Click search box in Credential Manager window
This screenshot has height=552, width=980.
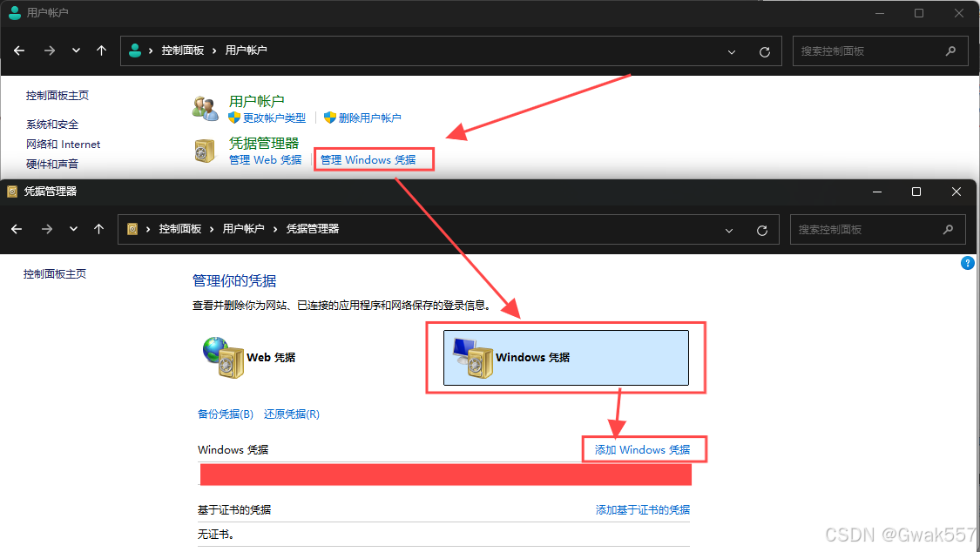(x=877, y=230)
